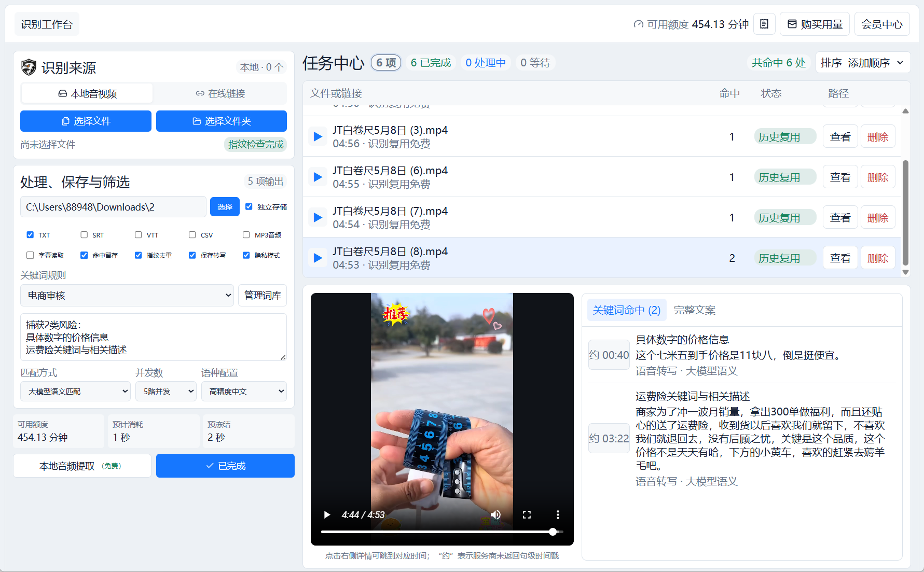
Task: Toggle the 保存转写 checkbox
Action: (x=192, y=255)
